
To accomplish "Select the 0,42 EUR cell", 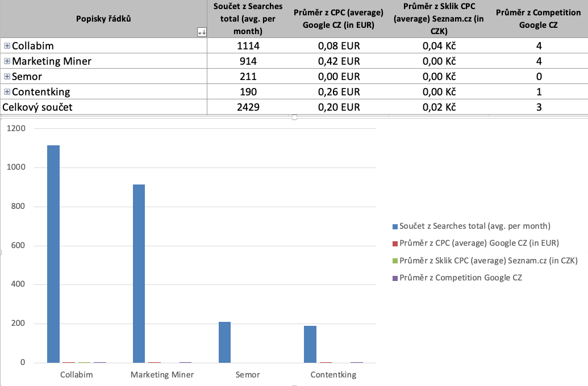I will pyautogui.click(x=339, y=61).
